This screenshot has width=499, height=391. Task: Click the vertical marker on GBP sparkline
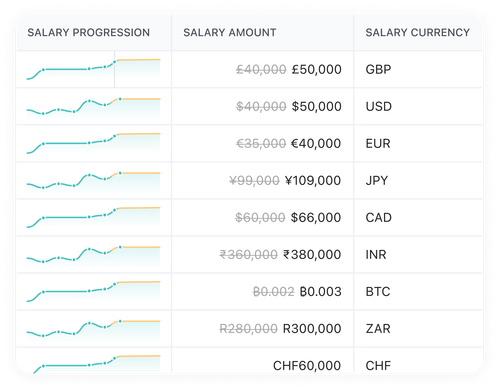tap(115, 69)
